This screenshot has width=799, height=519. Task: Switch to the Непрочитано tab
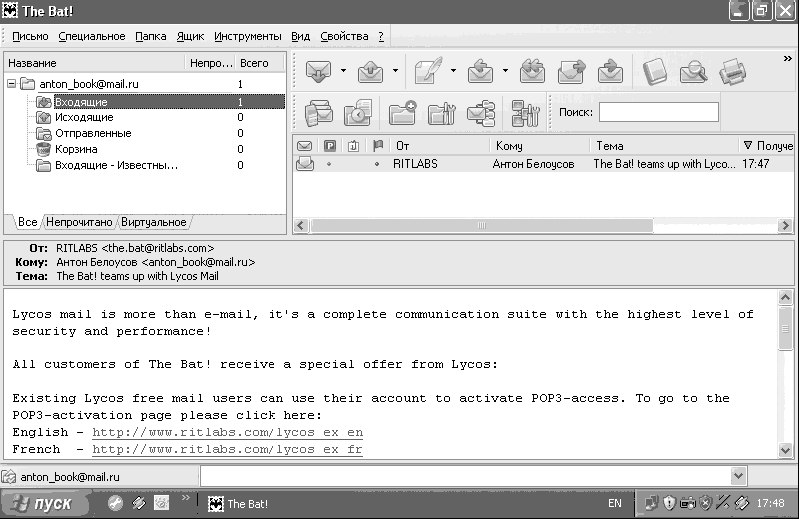79,222
